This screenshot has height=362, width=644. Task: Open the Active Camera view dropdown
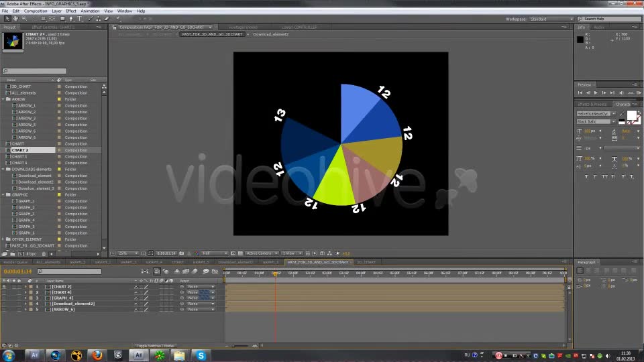click(262, 253)
